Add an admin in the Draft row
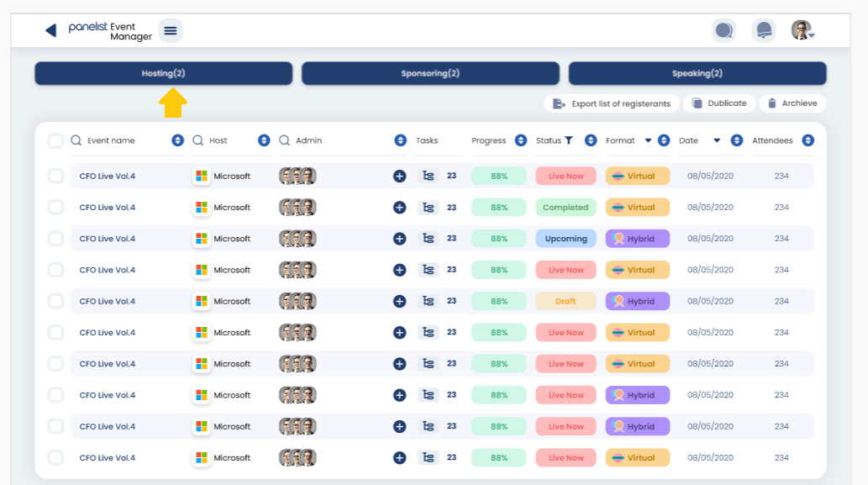Screen dimensions: 868x485 point(400,301)
